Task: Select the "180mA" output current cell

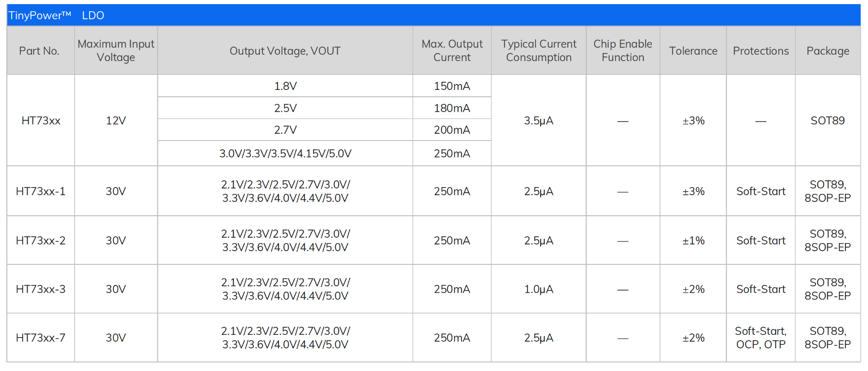Action: [452, 108]
